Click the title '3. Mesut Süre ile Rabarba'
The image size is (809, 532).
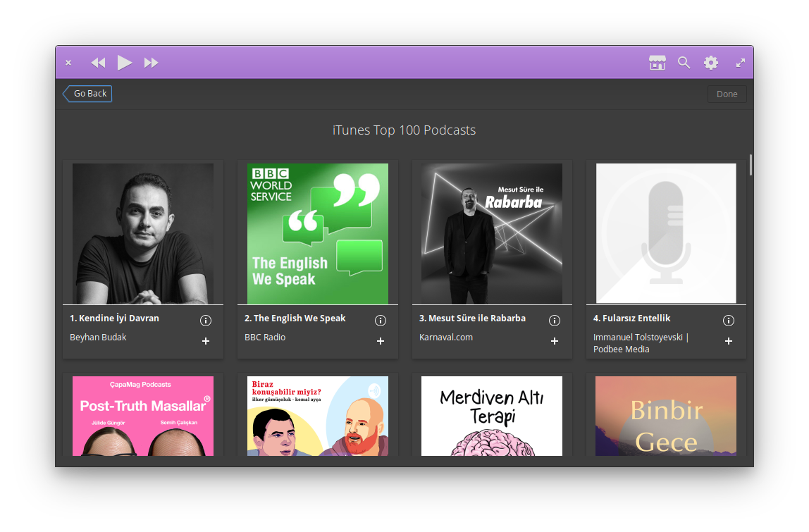click(473, 318)
